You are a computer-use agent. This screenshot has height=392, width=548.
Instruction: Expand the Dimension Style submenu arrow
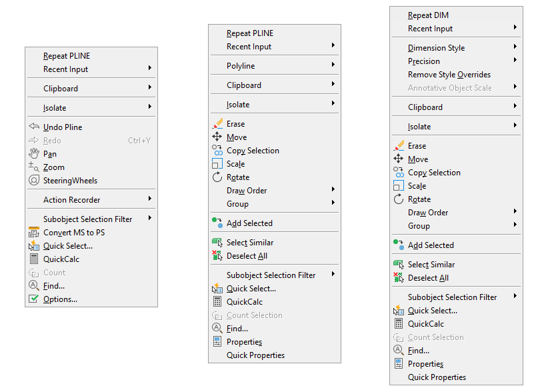coord(515,47)
